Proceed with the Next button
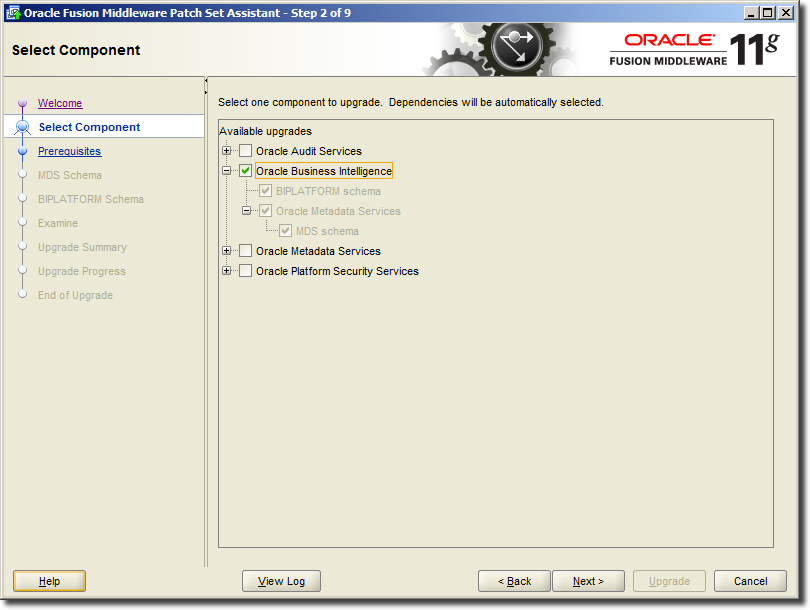Image resolution: width=810 pixels, height=610 pixels. click(x=588, y=581)
